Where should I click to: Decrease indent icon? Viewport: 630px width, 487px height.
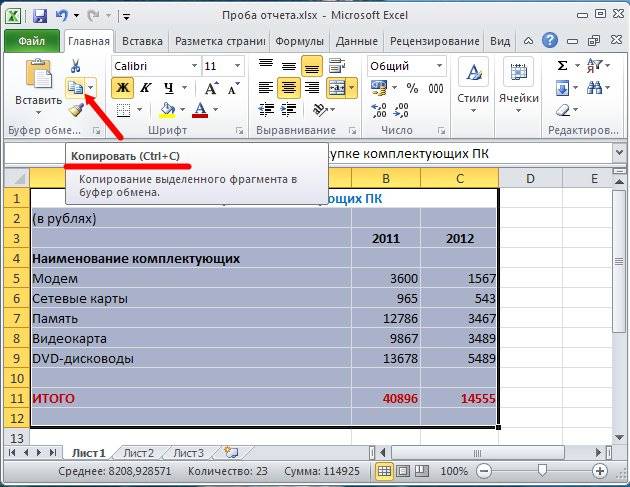[x=266, y=109]
